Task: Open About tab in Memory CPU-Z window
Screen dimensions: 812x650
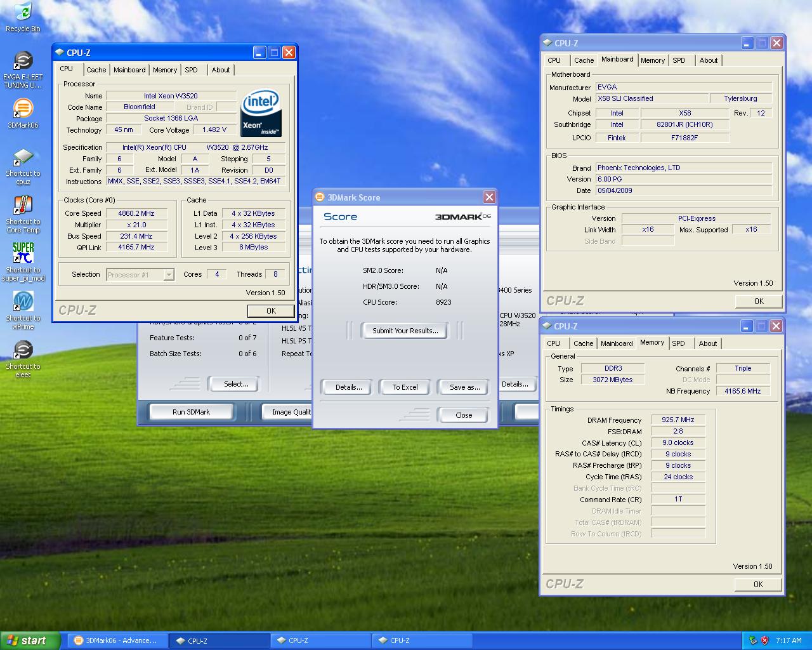Action: click(708, 343)
